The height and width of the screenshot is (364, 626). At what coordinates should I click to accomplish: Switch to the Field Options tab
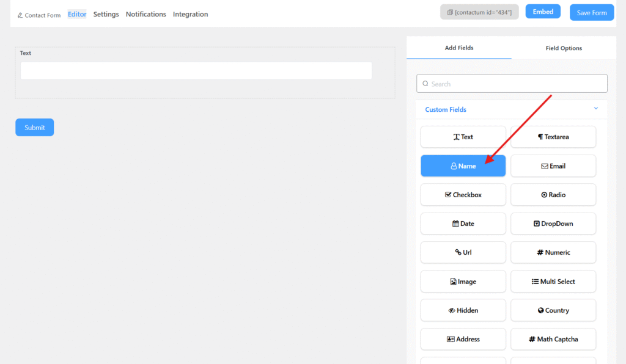pos(563,48)
